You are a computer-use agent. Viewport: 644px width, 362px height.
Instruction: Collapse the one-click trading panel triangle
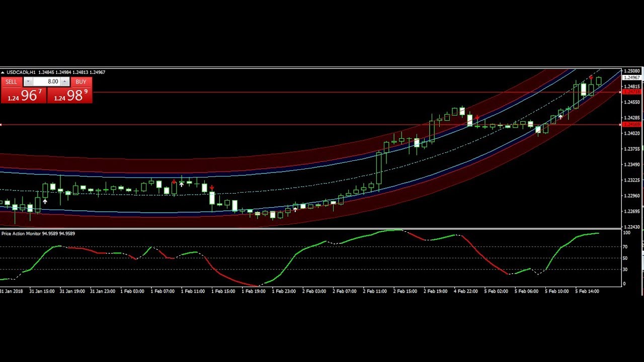(3, 72)
